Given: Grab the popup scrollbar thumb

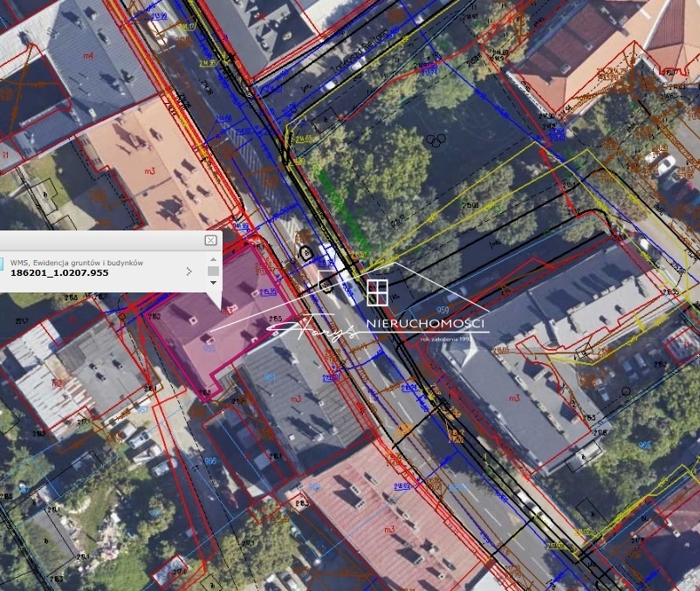Looking at the screenshot, I should click(213, 271).
